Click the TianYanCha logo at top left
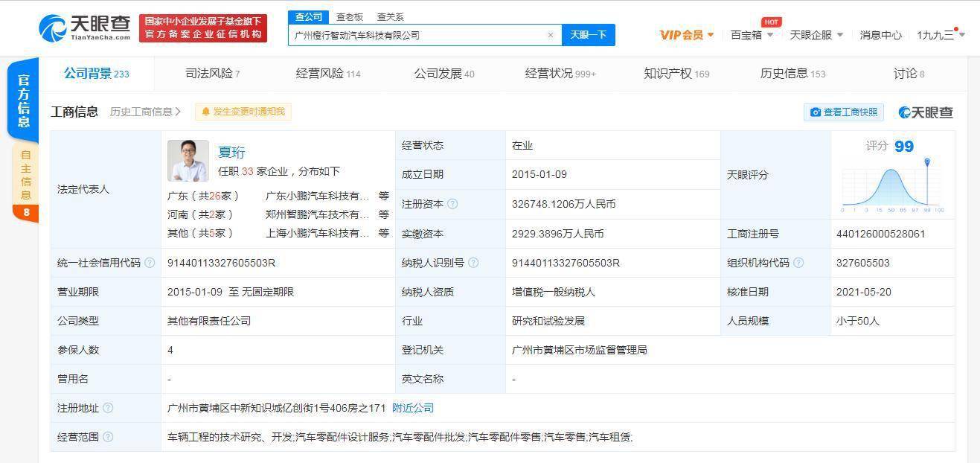Viewport: 980px width, 463px height. pos(86,28)
